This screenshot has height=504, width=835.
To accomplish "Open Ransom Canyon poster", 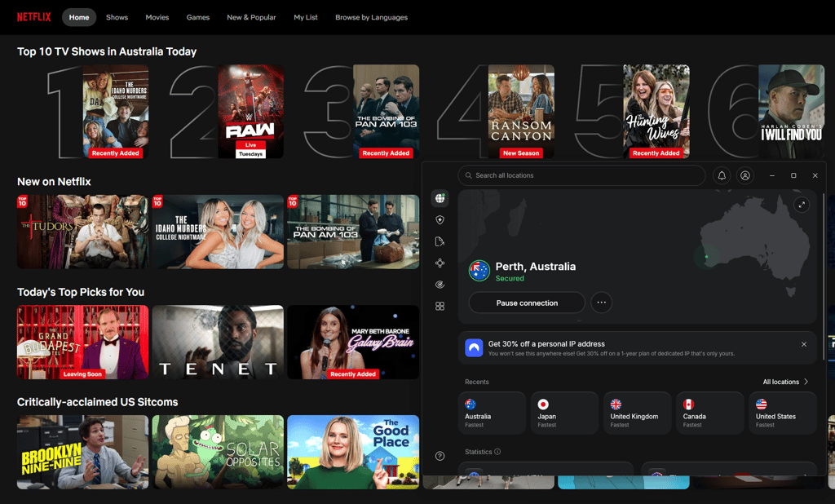I will 521,112.
